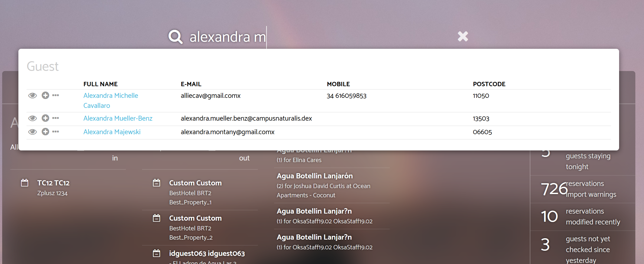Click calendar icon beside Best_Property_2 Custom Custom
Screen dimensions: 644x264
coord(156,218)
